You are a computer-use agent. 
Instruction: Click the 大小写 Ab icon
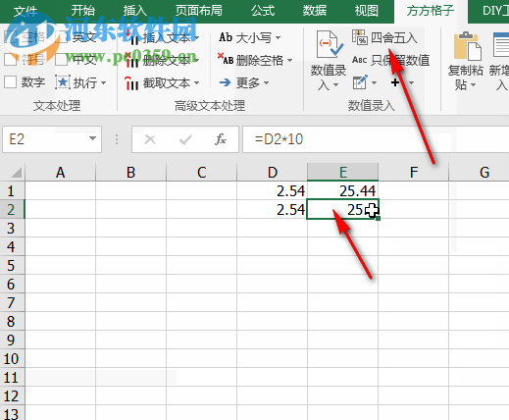226,37
